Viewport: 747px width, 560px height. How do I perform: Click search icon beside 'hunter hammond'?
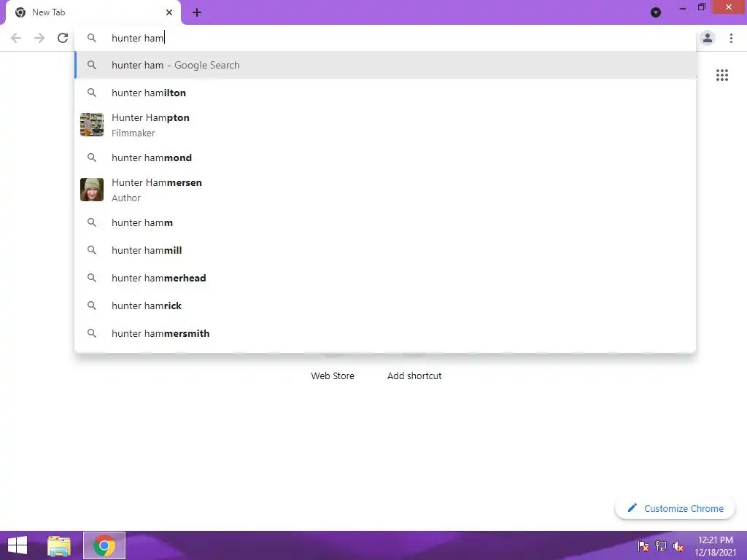pyautogui.click(x=92, y=157)
